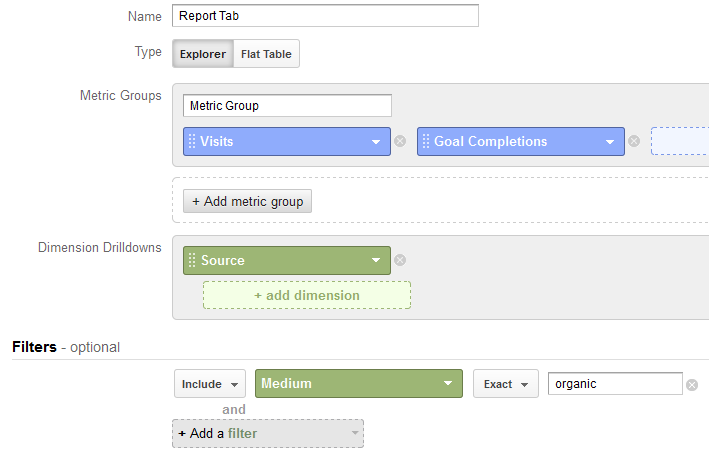709x452 pixels.
Task: Switch report type to Flat Table
Action: click(266, 54)
